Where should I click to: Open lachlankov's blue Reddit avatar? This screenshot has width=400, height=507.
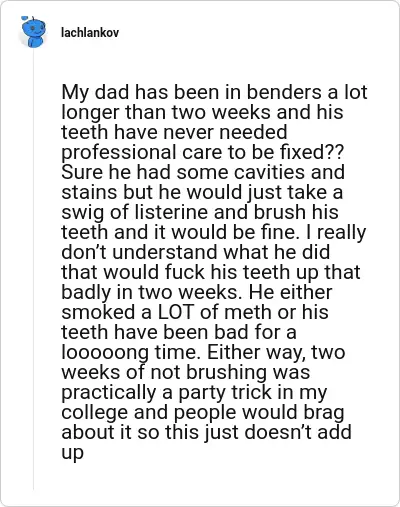[33, 32]
